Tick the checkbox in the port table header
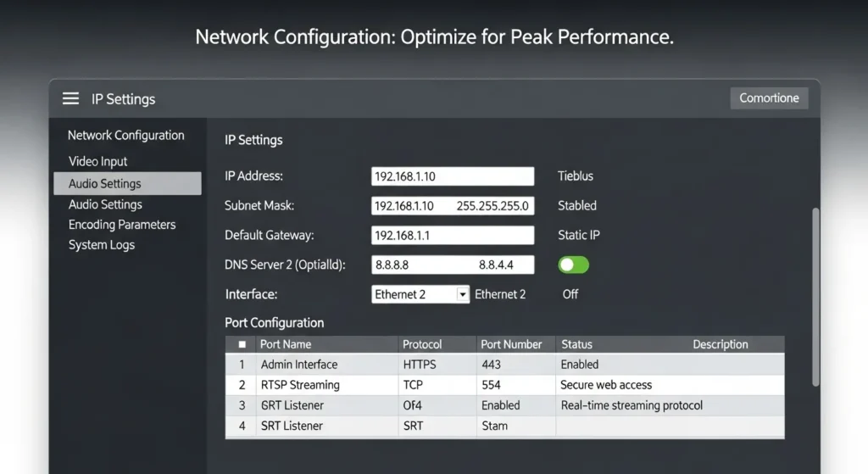This screenshot has width=868, height=474. pyautogui.click(x=242, y=344)
